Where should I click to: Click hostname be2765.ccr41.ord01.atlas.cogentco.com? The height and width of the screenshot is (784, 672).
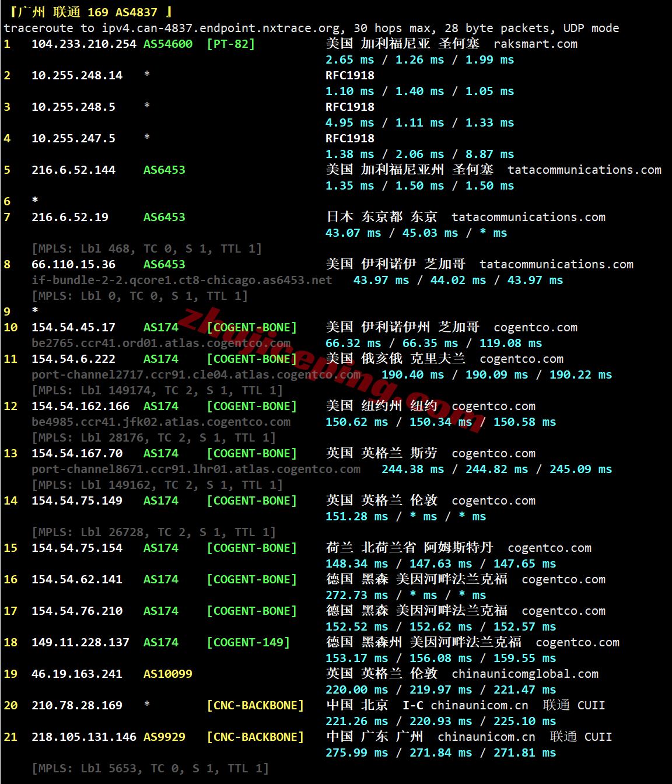point(161,343)
